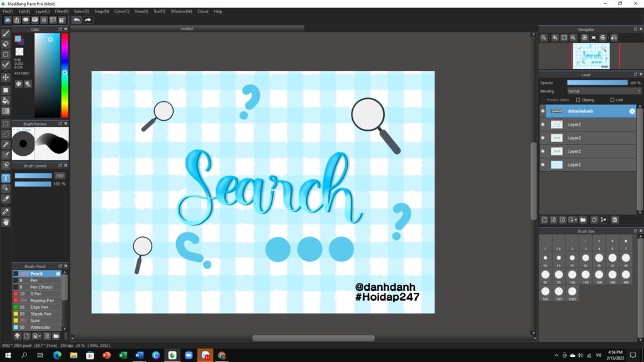Image resolution: width=644 pixels, height=362 pixels.
Task: Fit canvas to window in the Navigator
Action: click(564, 38)
